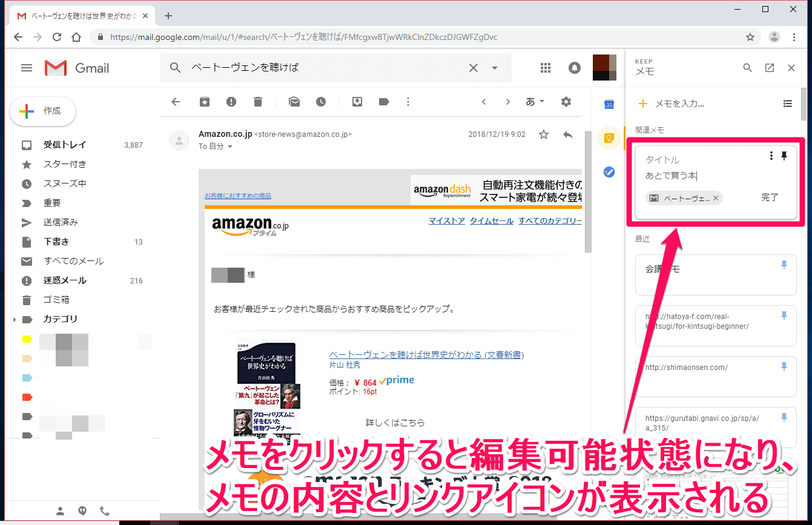Open Gmail main menu hamburger icon

point(27,68)
